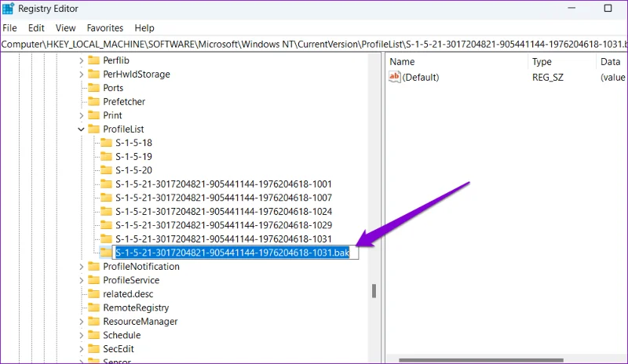Select the key name ending in 1001
628x364 pixels.
[x=224, y=184]
